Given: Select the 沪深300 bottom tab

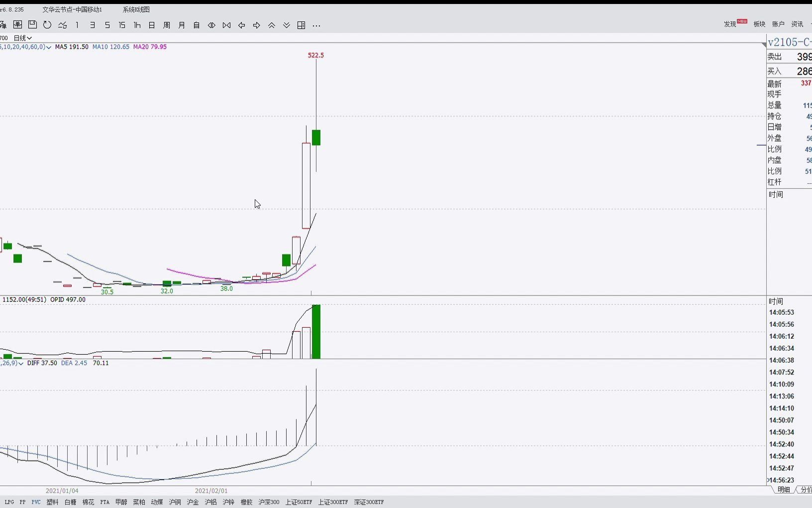Looking at the screenshot, I should (269, 502).
